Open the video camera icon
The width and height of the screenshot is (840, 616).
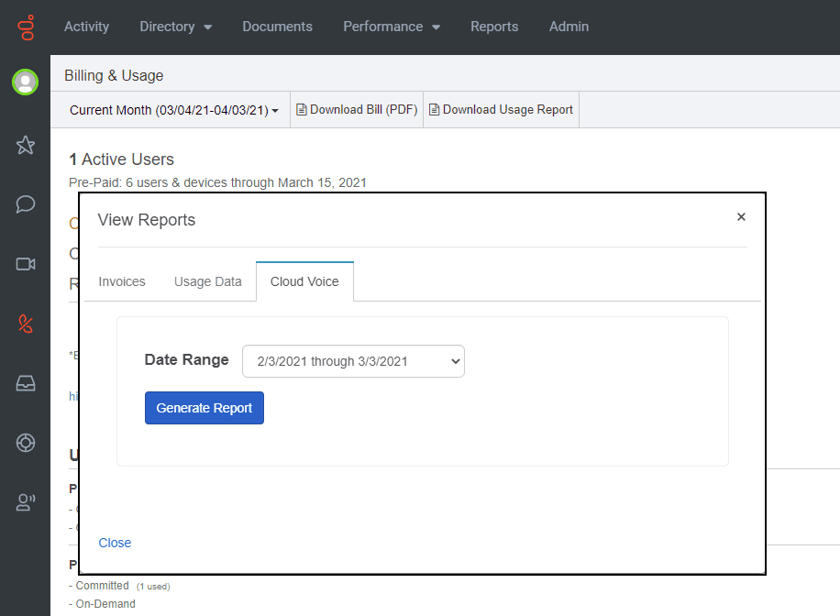[x=26, y=264]
